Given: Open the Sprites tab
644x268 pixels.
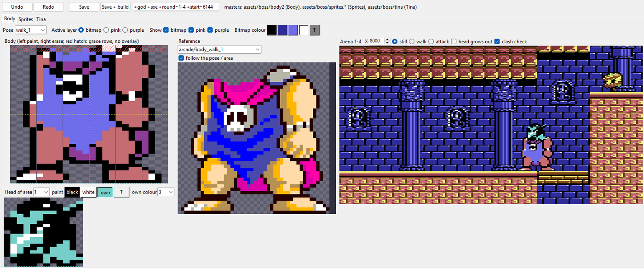Looking at the screenshot, I should point(26,19).
